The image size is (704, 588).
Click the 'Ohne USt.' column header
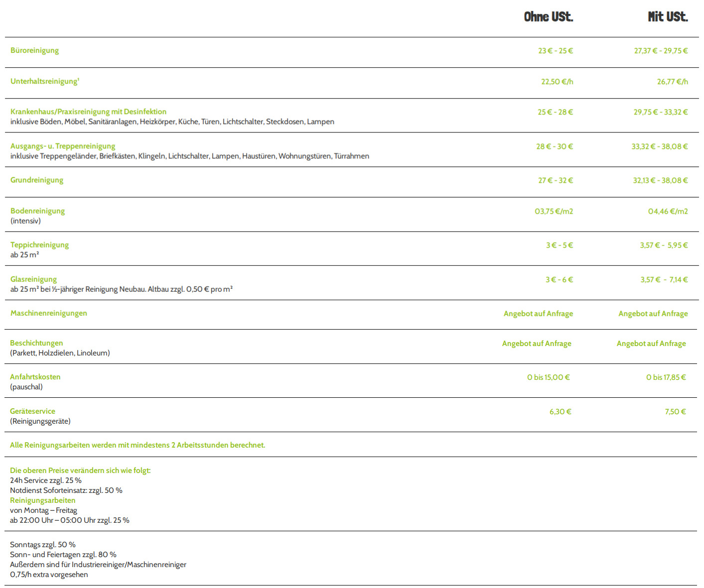548,17
